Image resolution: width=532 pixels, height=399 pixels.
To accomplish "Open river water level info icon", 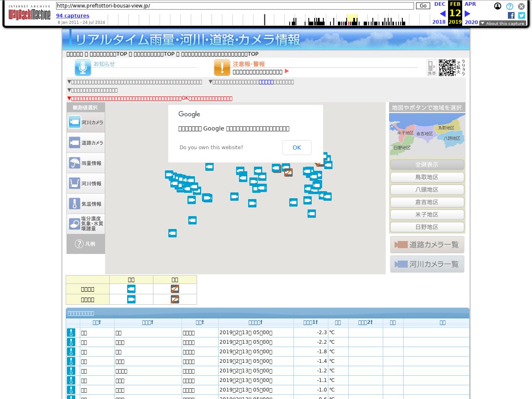I will click(x=74, y=183).
